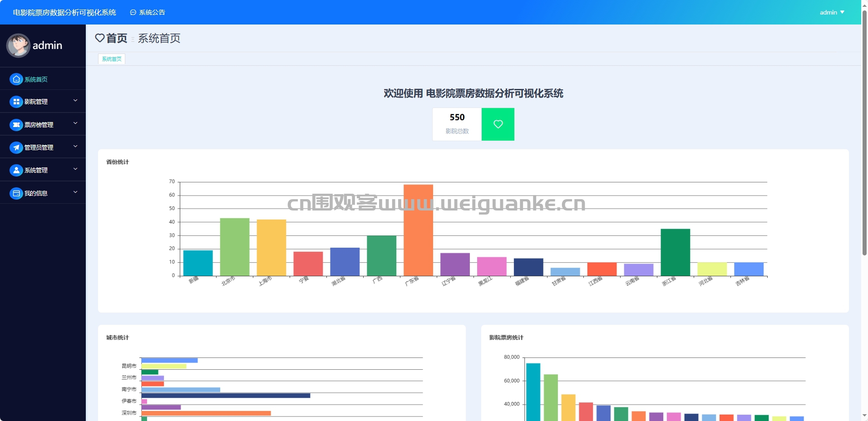Click the 北京市 green bar in 省份统计

[235, 247]
